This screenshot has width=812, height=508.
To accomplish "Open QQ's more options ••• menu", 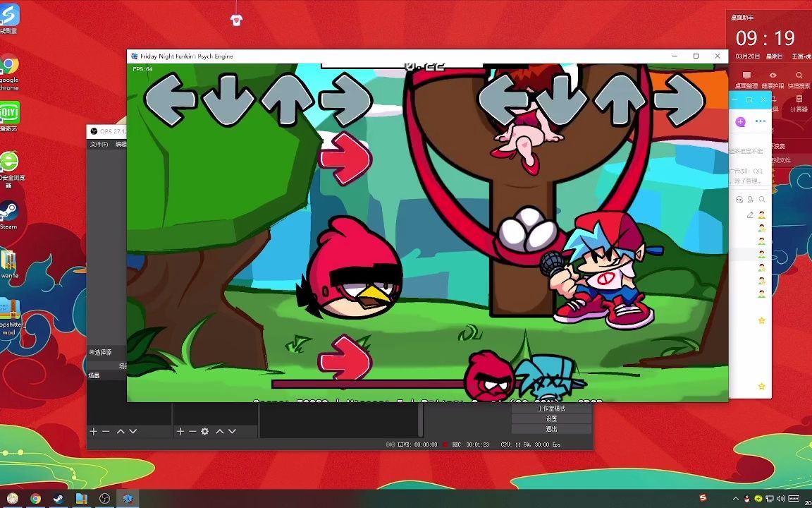I will [761, 121].
